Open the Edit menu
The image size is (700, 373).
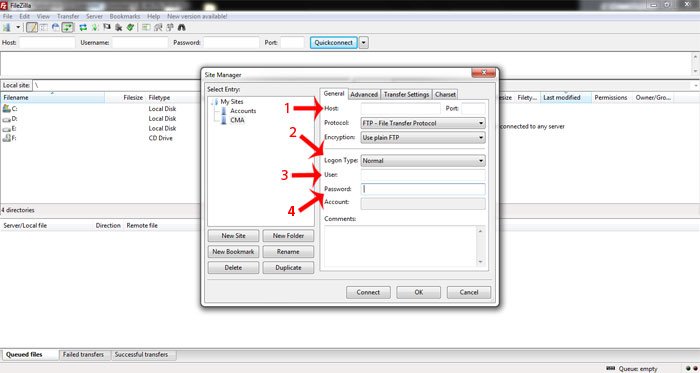click(x=24, y=16)
